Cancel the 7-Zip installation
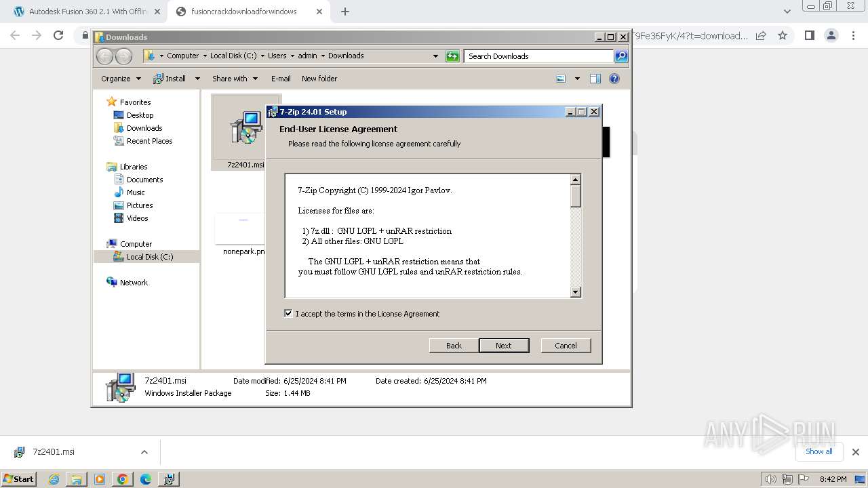The width and height of the screenshot is (868, 488). point(566,346)
